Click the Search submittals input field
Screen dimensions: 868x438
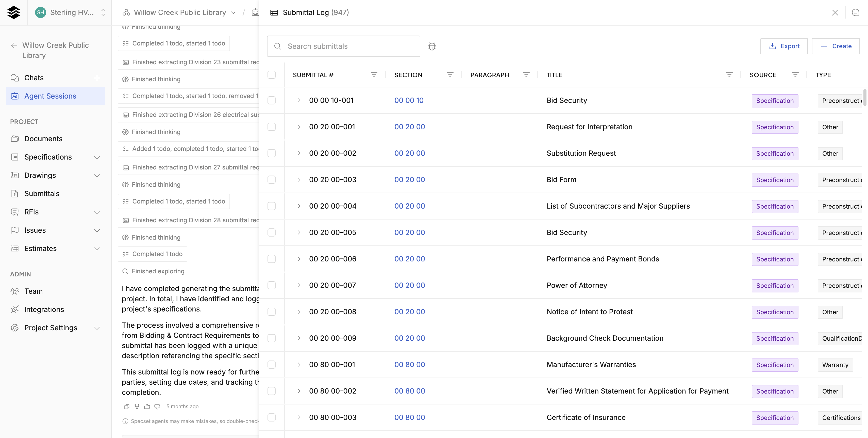pyautogui.click(x=343, y=46)
